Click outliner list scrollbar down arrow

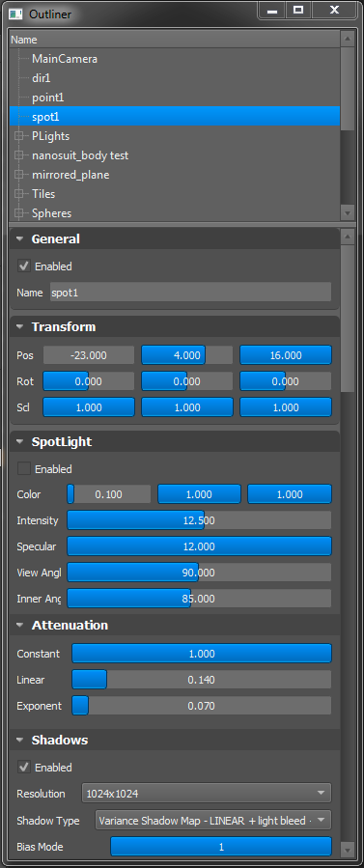[348, 212]
